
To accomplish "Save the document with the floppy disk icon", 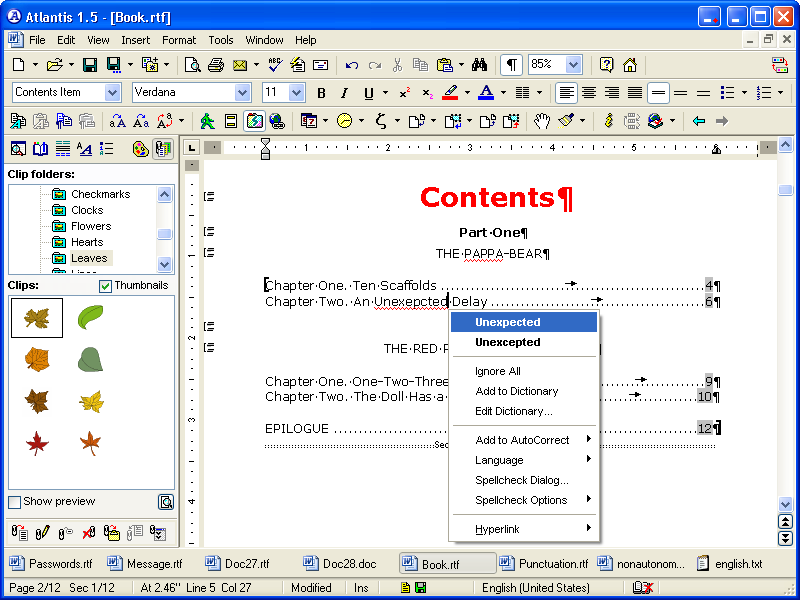I will [x=90, y=65].
